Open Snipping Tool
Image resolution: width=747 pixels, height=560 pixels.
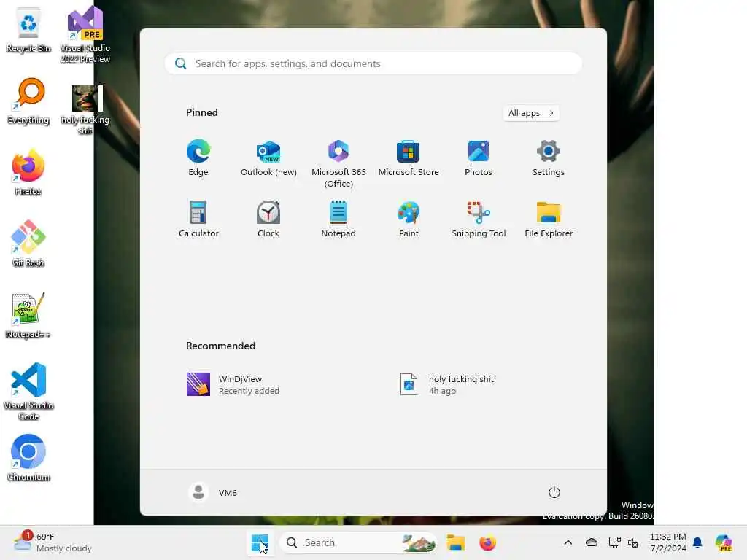click(479, 219)
